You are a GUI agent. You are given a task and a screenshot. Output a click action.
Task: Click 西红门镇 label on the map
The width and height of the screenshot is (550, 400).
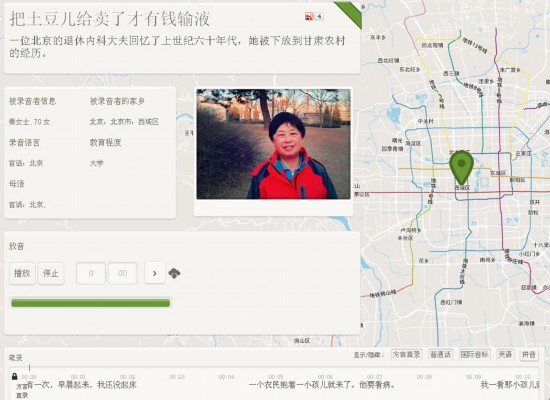click(x=451, y=302)
